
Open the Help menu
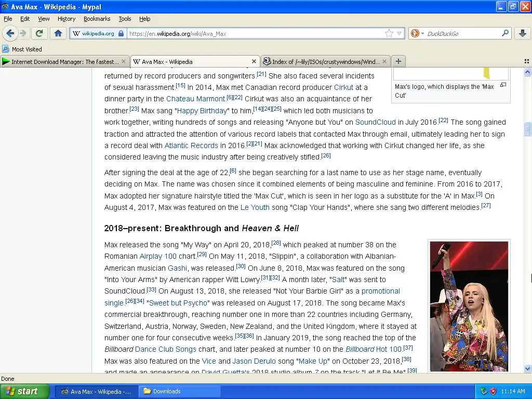pos(144,19)
